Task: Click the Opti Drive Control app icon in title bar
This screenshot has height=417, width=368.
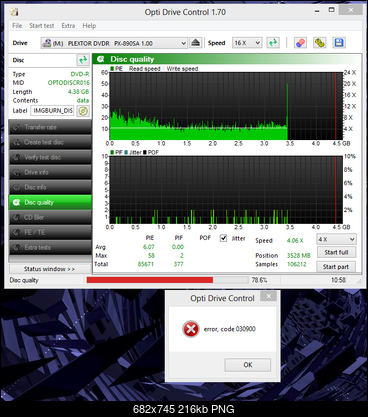Action: click(14, 12)
